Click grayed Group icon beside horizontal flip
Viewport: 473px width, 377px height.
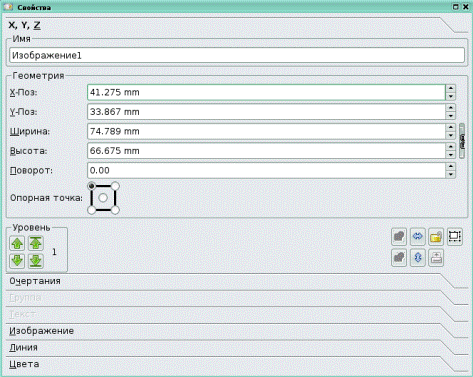pos(399,237)
